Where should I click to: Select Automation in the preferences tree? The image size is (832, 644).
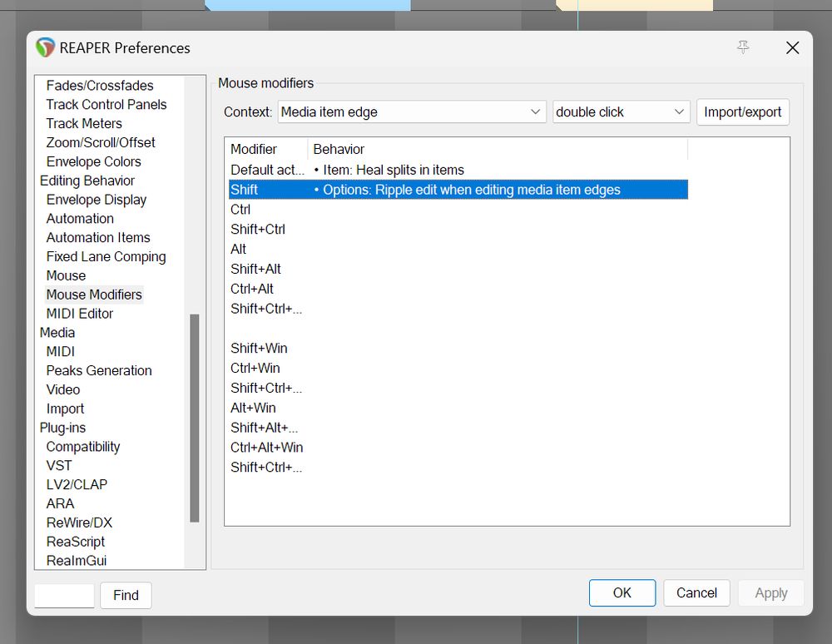coord(80,219)
